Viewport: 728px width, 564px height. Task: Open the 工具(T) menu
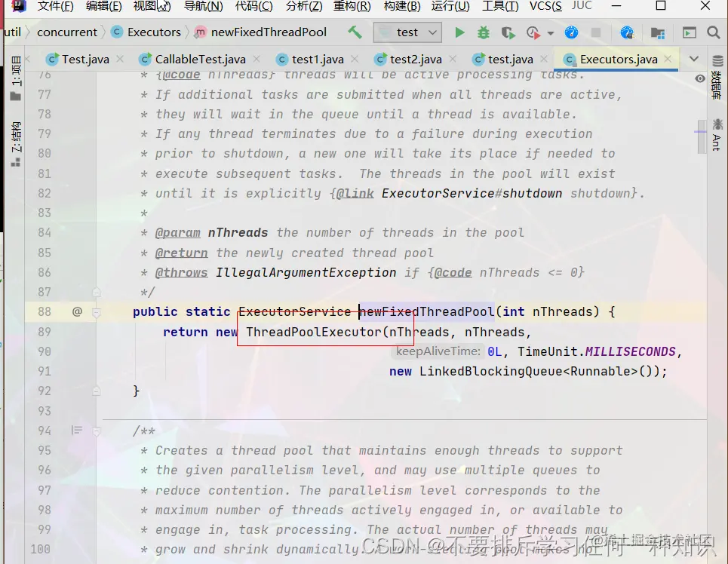coord(500,6)
